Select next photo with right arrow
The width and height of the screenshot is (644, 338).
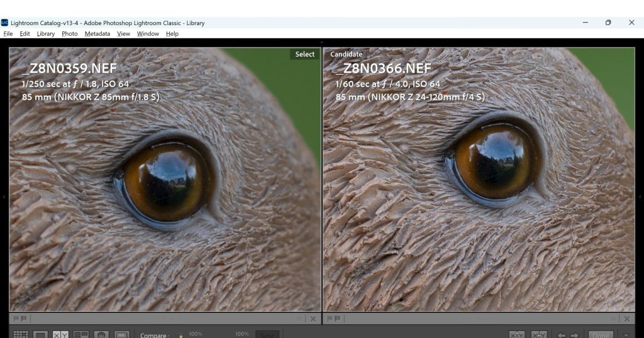pos(575,335)
